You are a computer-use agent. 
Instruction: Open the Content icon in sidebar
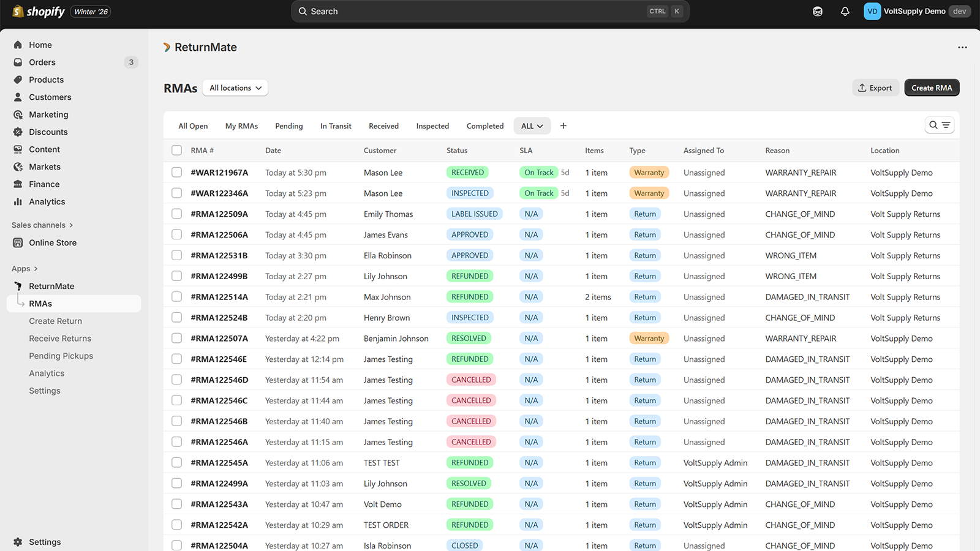coord(18,149)
